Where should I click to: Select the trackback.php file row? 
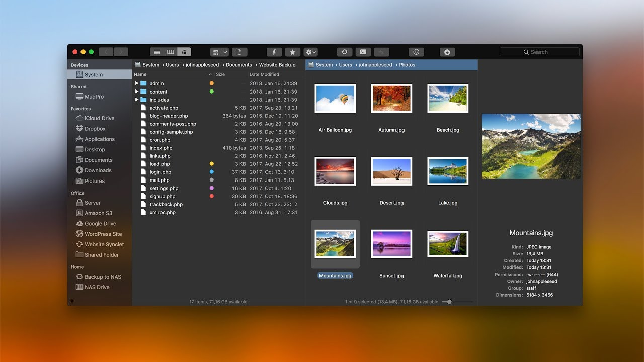218,204
